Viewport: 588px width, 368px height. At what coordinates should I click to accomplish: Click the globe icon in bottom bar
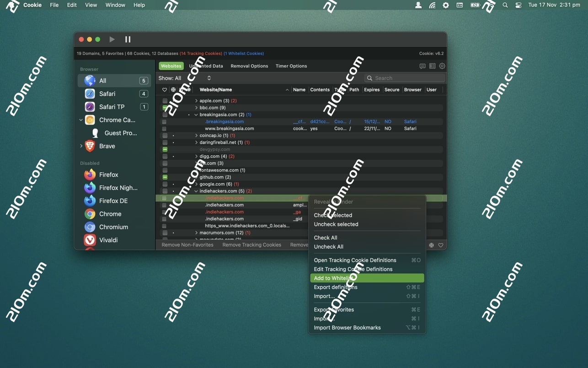point(431,245)
